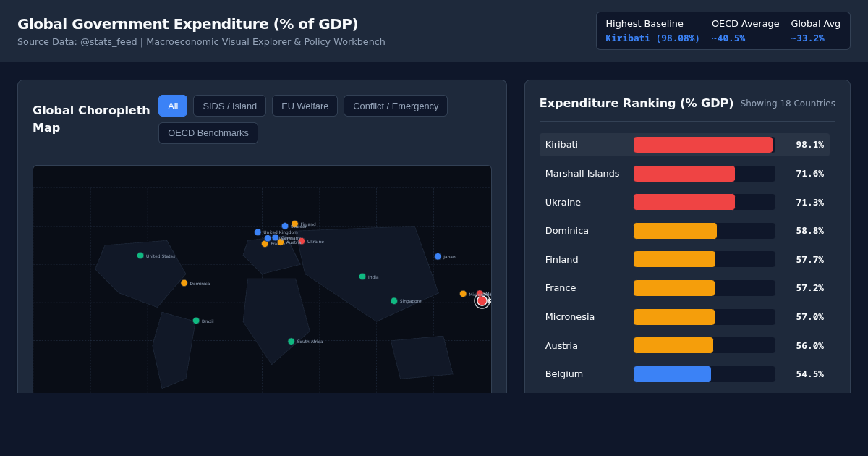Click the Expenditure Ranking (% GDP) heading
868x456 pixels.
coord(637,103)
